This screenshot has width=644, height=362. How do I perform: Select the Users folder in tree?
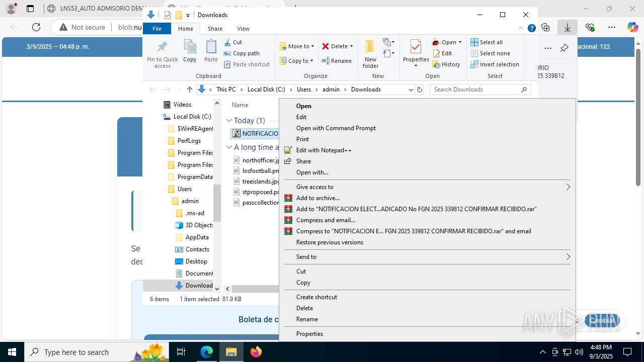point(184,189)
